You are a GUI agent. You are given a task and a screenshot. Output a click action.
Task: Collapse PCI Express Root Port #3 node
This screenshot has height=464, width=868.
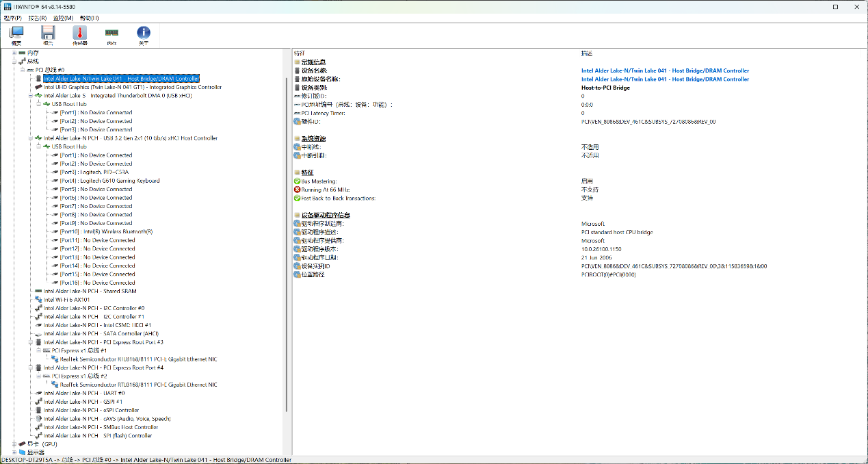(31, 342)
